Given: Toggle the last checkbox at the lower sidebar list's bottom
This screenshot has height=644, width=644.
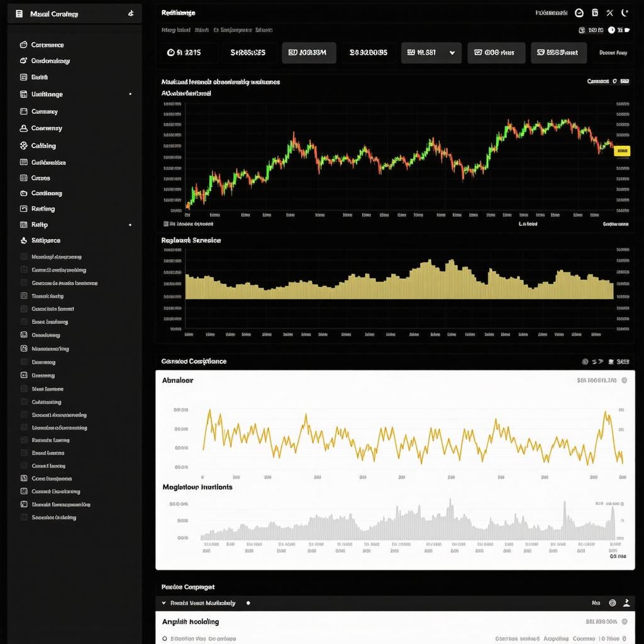Looking at the screenshot, I should pyautogui.click(x=24, y=517).
